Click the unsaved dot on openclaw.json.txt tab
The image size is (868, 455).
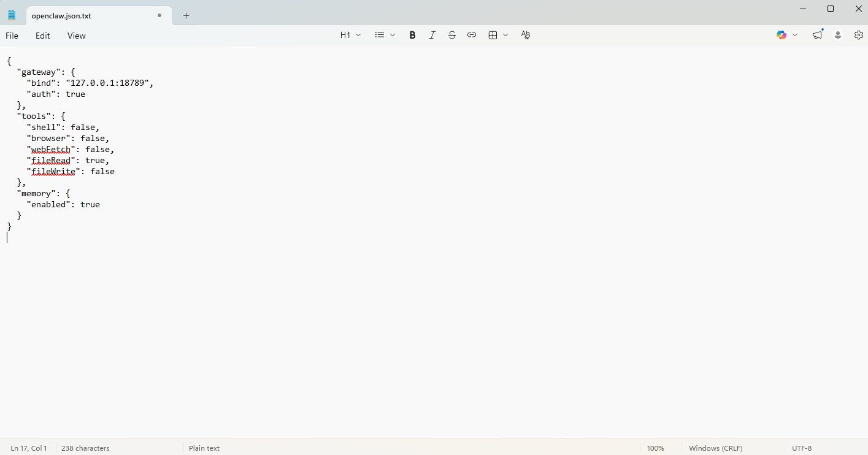click(159, 15)
